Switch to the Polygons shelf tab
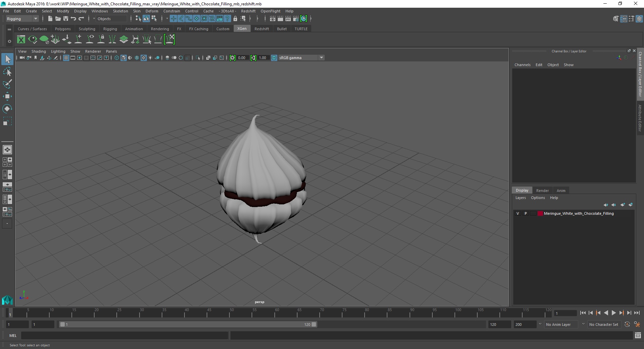Image resolution: width=644 pixels, height=349 pixels. pyautogui.click(x=63, y=29)
